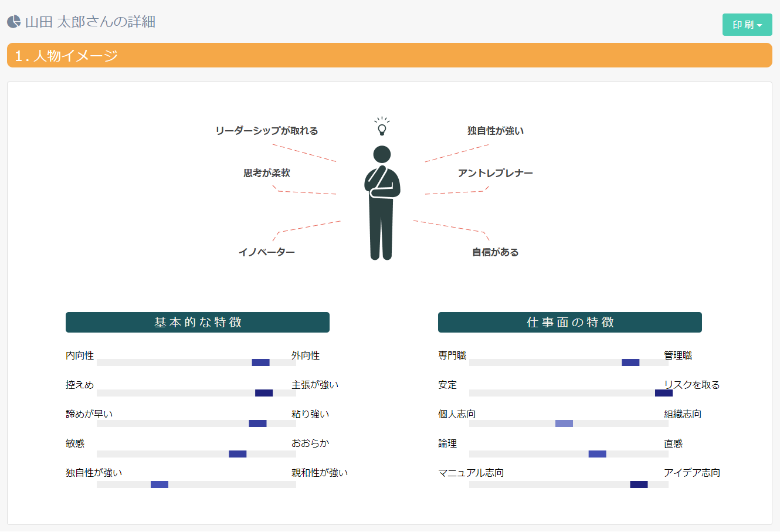Click the 独自性が強い label near the figure
The height and width of the screenshot is (532, 780).
[x=496, y=131]
